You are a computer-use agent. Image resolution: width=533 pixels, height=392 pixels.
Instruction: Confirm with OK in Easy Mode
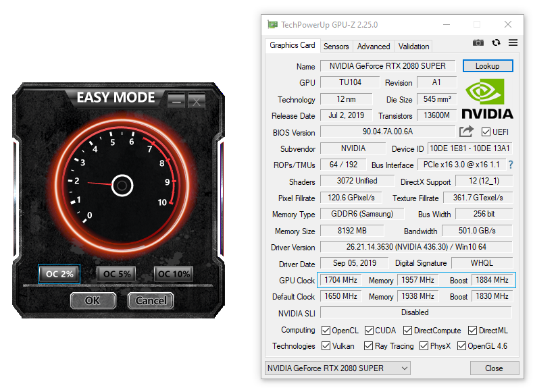(93, 300)
